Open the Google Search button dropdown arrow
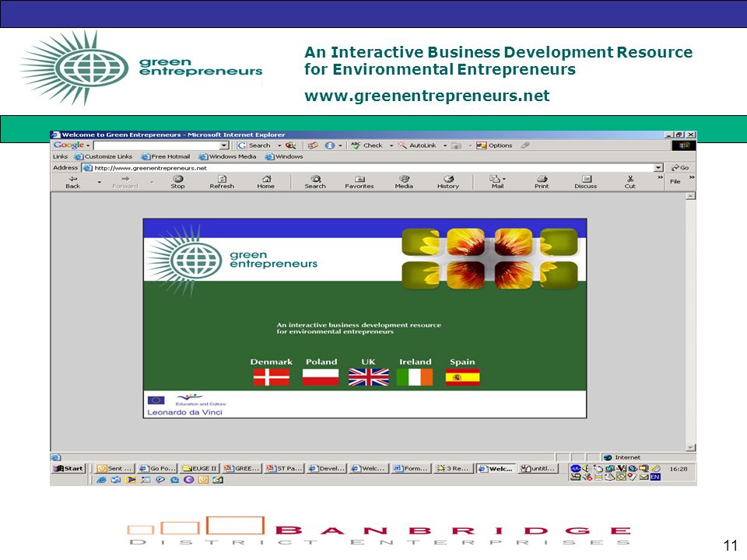 tap(279, 145)
